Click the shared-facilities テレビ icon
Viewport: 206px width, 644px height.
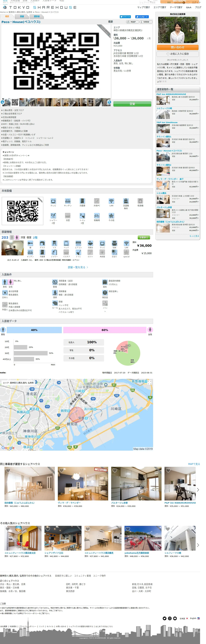click(x=53, y=201)
